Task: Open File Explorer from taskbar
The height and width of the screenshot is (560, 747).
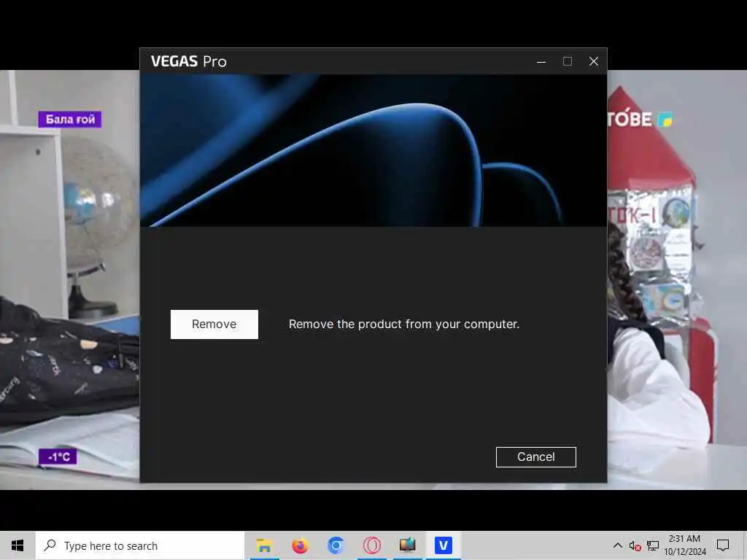Action: [x=264, y=545]
